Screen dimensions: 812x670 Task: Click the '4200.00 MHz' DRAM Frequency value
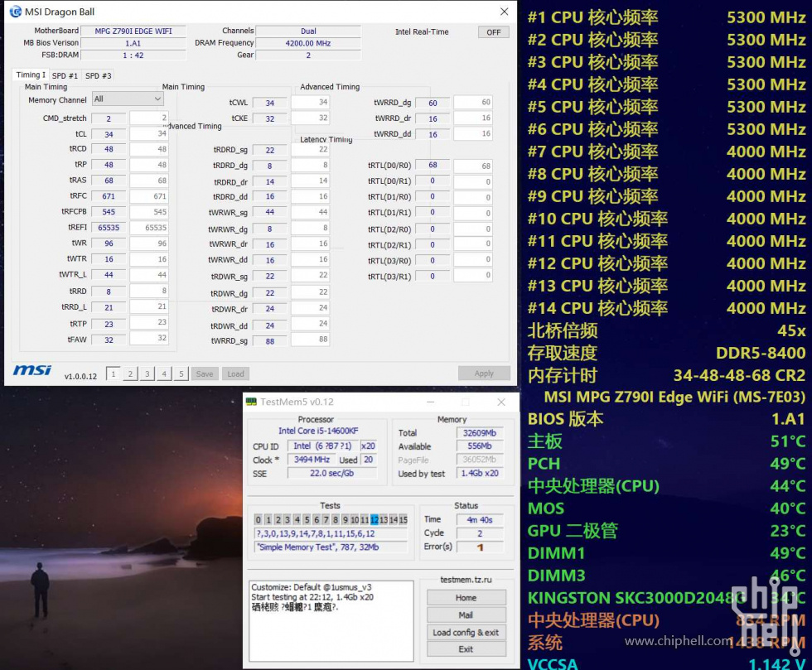coord(308,44)
